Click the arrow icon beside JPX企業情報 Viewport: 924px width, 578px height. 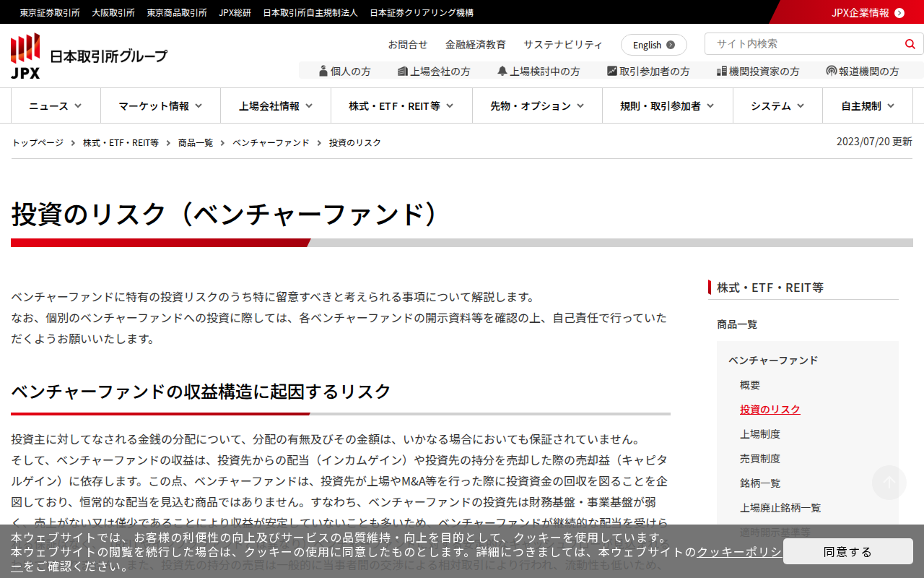click(899, 12)
